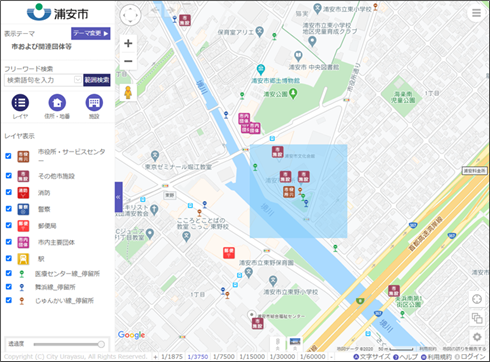The image size is (490, 362).
Task: Open the 施設 facility search icon
Action: (94, 103)
